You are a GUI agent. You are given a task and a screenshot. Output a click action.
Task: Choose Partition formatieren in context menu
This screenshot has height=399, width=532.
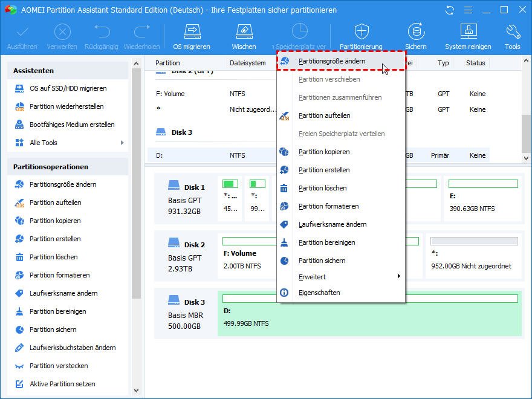point(341,206)
